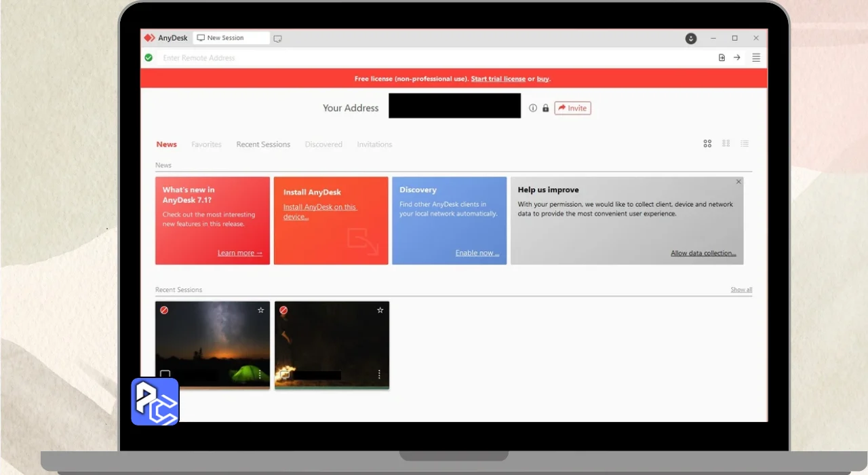Click blocked status icon on tent session card

pyautogui.click(x=164, y=310)
